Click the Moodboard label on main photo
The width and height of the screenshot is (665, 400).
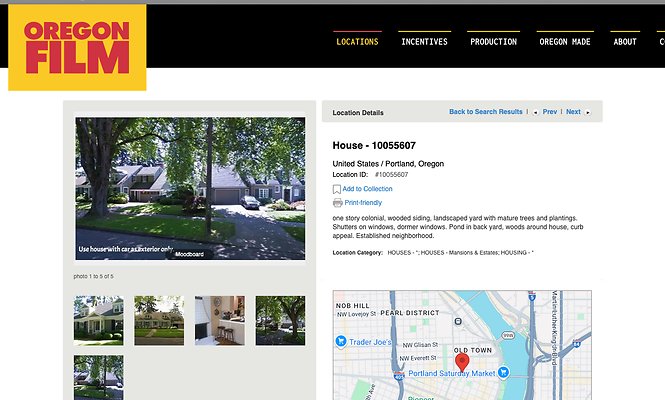coord(190,254)
